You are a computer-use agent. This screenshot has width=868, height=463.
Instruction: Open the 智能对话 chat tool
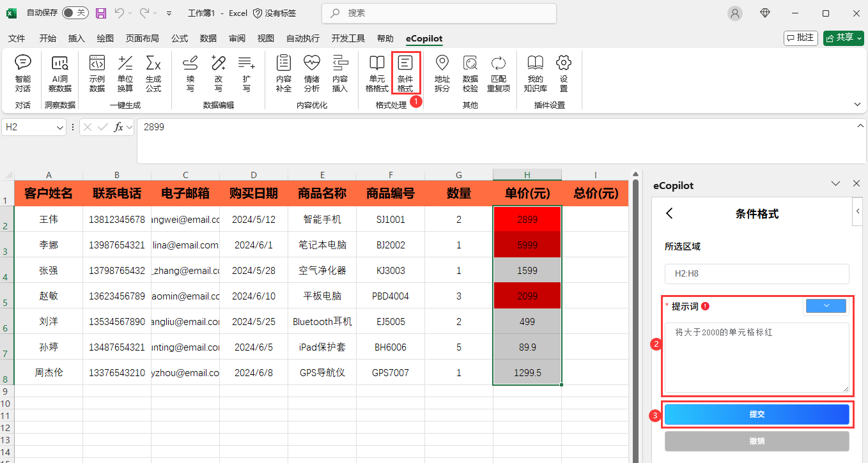click(x=23, y=73)
